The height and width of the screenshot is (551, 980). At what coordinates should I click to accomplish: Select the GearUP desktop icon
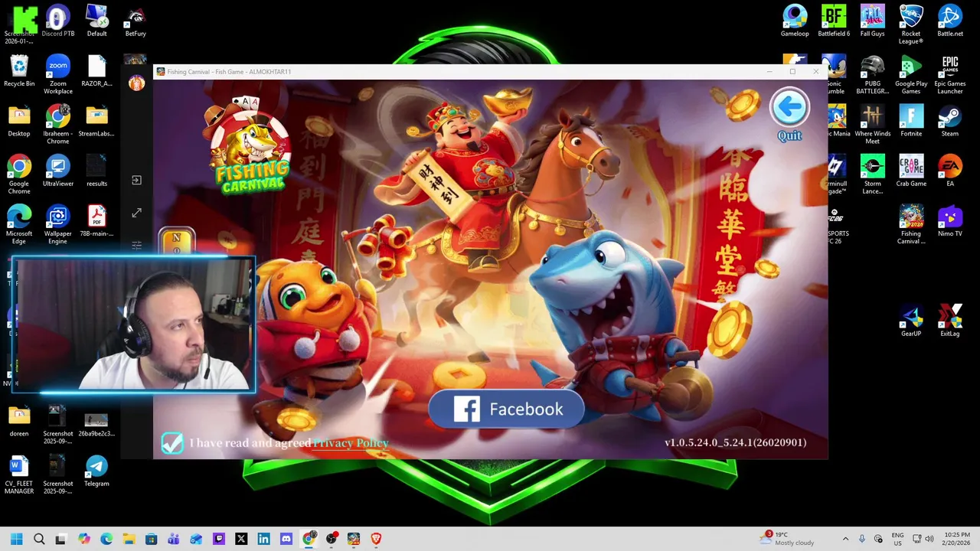pyautogui.click(x=911, y=321)
